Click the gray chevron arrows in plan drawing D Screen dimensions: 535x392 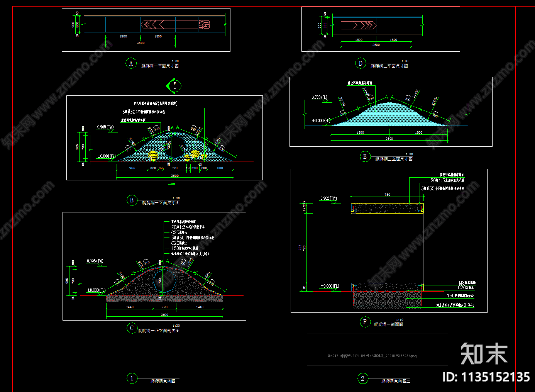point(364,25)
